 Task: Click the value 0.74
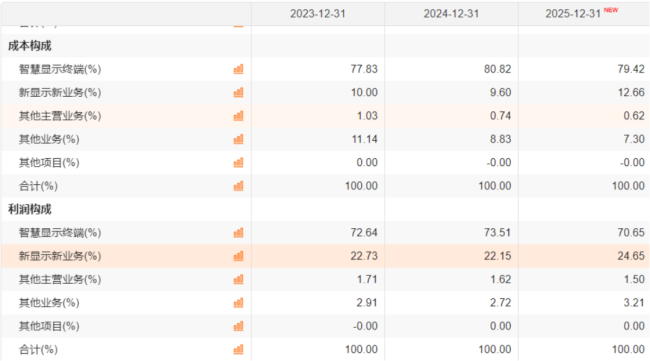(x=500, y=116)
